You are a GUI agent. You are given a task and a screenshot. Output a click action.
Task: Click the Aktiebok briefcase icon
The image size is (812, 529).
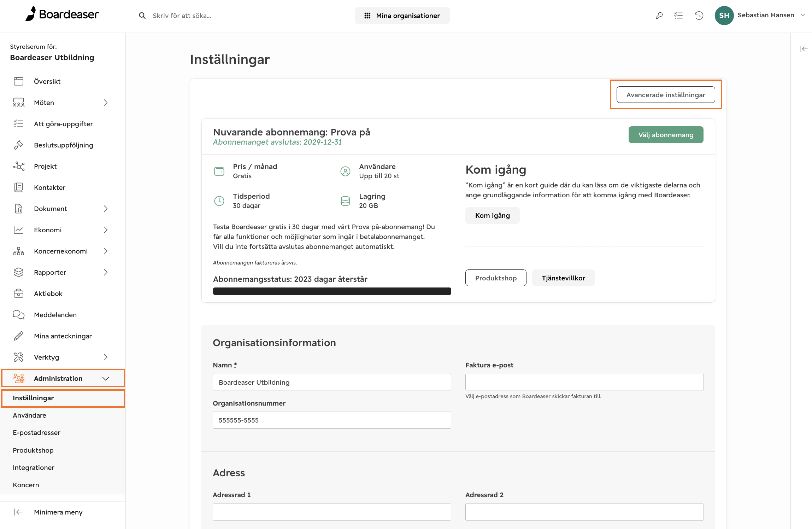click(19, 293)
